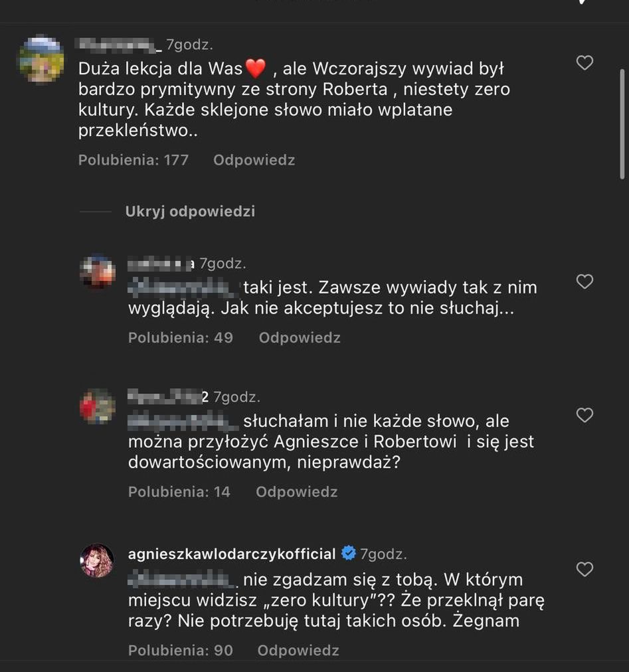Open the agnieszkawlodarczykofficial username link
629x672 pixels.
pos(232,553)
